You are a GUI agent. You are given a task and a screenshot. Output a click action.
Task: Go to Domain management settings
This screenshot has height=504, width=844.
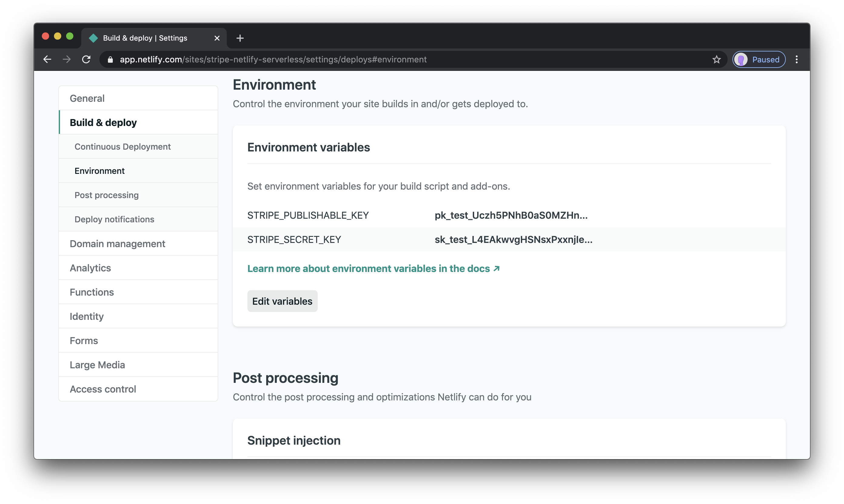point(117,244)
